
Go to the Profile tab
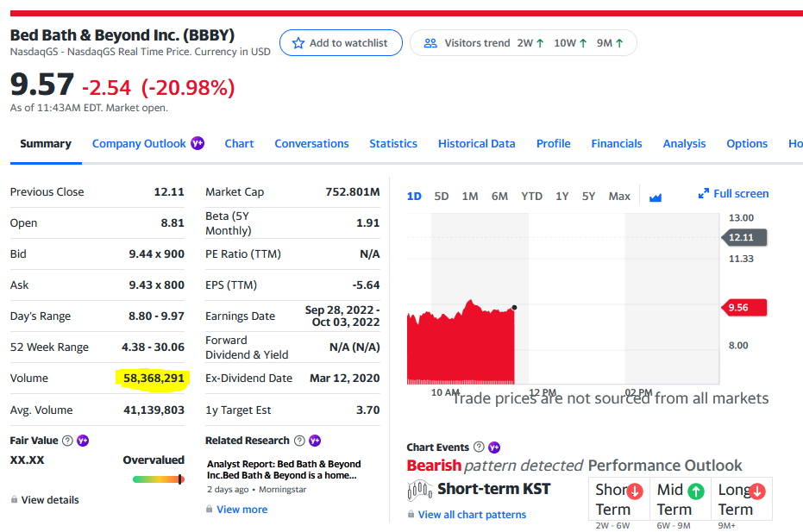coord(553,143)
